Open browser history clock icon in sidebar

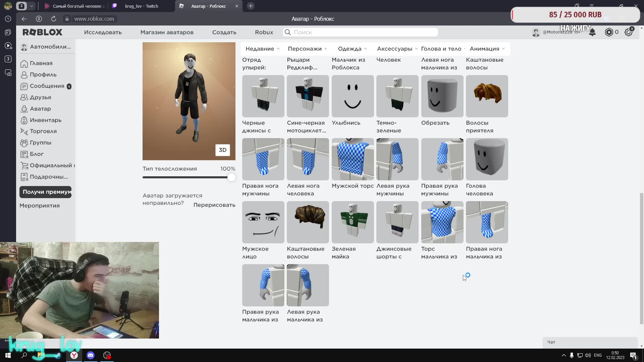8,19
